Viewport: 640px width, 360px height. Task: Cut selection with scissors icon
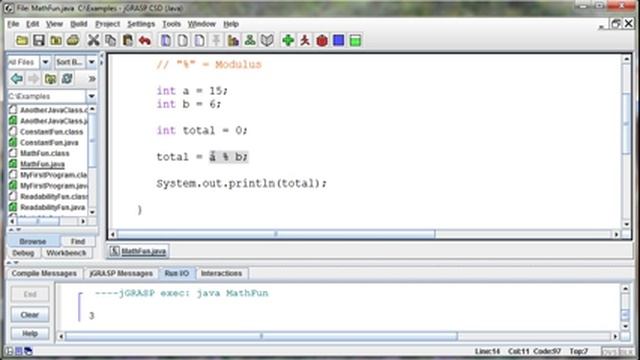pyautogui.click(x=93, y=40)
